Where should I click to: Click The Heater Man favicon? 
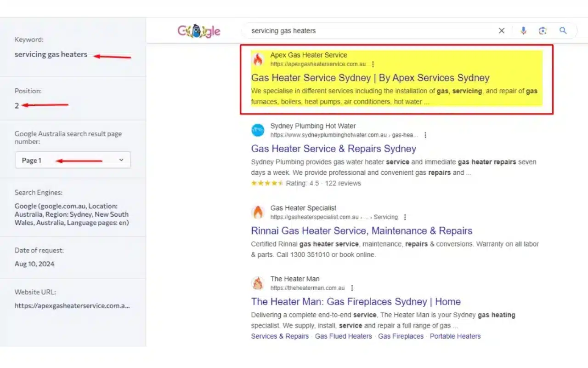coord(258,283)
